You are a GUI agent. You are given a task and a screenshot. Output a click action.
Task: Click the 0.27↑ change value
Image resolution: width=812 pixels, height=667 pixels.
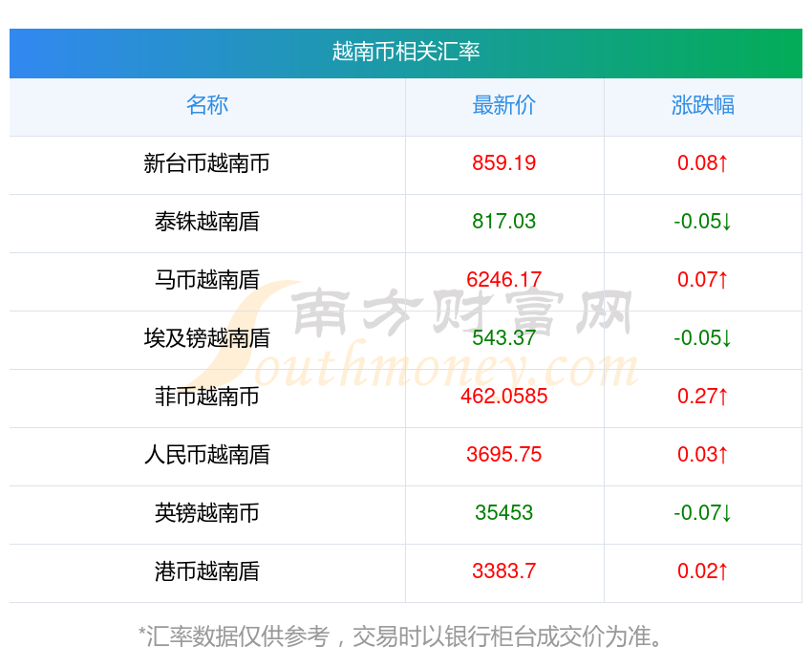703,397
